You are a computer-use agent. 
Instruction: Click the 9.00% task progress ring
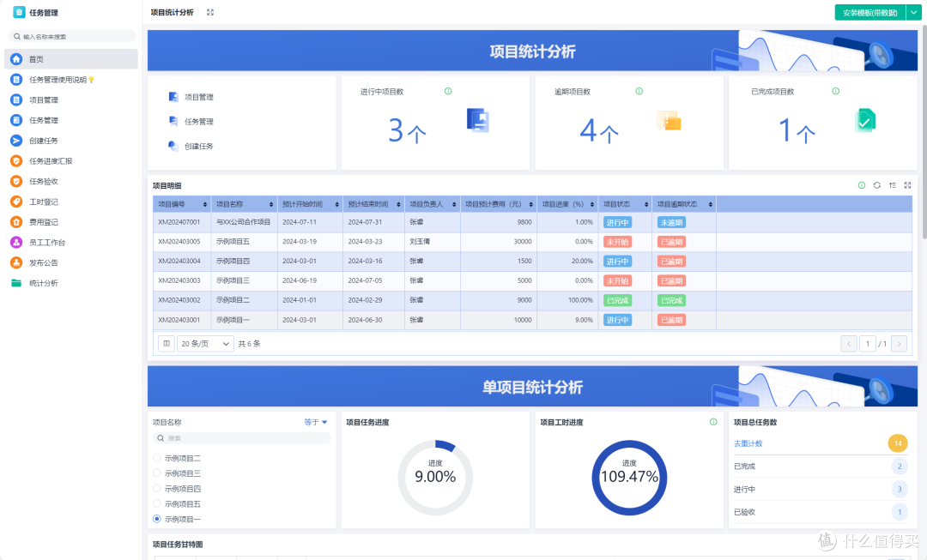(x=435, y=478)
